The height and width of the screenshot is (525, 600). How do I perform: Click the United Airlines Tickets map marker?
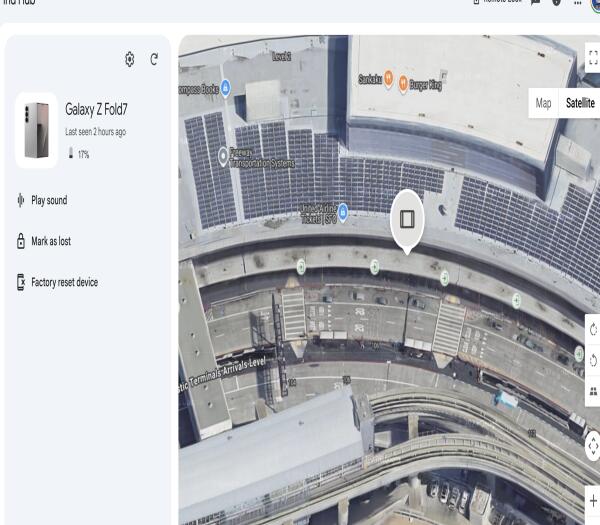pyautogui.click(x=343, y=211)
